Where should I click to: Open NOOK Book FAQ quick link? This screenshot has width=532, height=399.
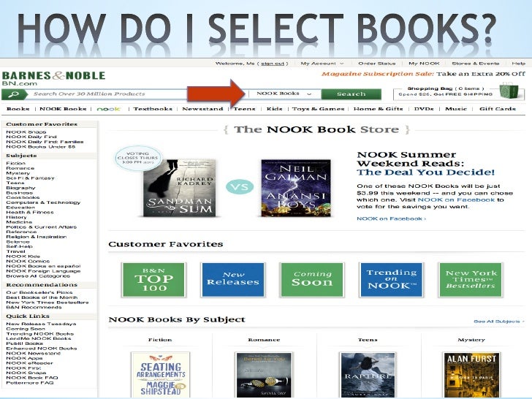pyautogui.click(x=32, y=378)
